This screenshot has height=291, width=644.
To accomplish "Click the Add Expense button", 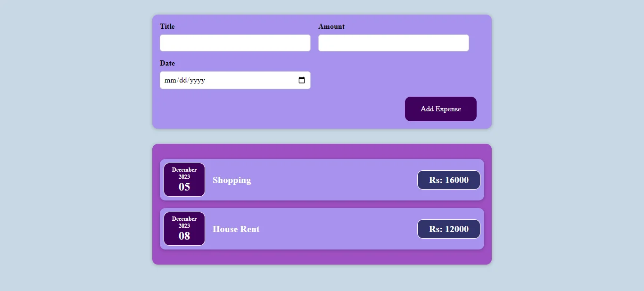I will tap(441, 109).
